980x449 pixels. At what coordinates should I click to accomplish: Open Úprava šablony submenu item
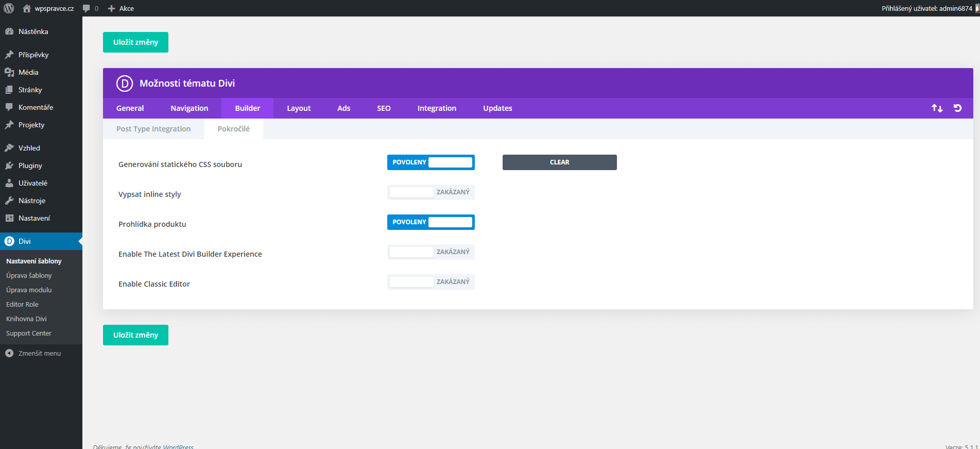[x=29, y=276]
